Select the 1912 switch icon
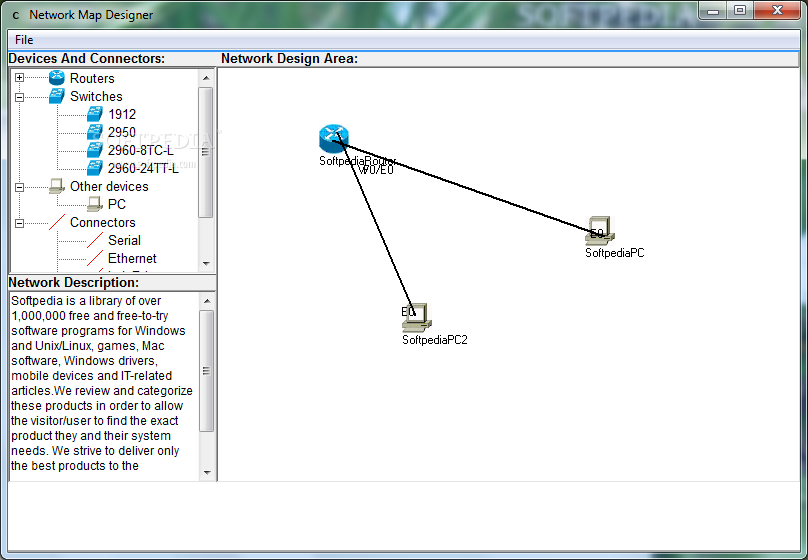The image size is (808, 560). tap(95, 114)
